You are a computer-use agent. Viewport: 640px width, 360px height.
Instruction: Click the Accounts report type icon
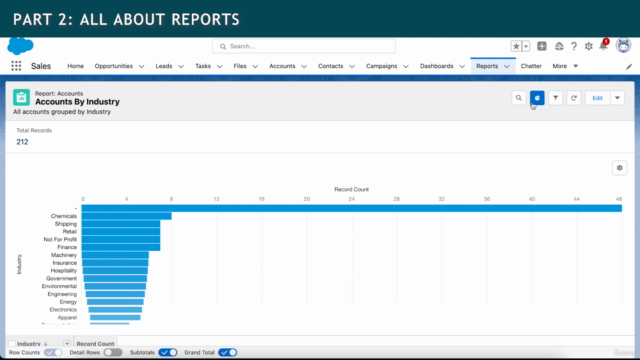21,98
